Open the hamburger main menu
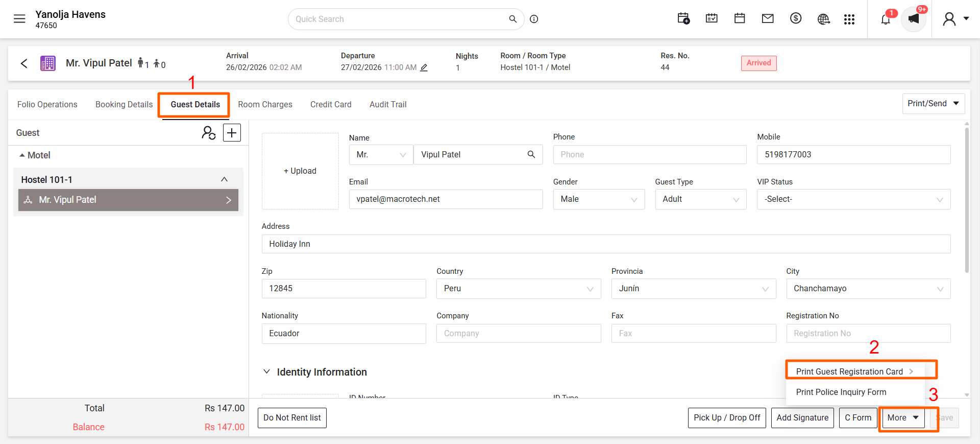980x444 pixels. pyautogui.click(x=19, y=19)
